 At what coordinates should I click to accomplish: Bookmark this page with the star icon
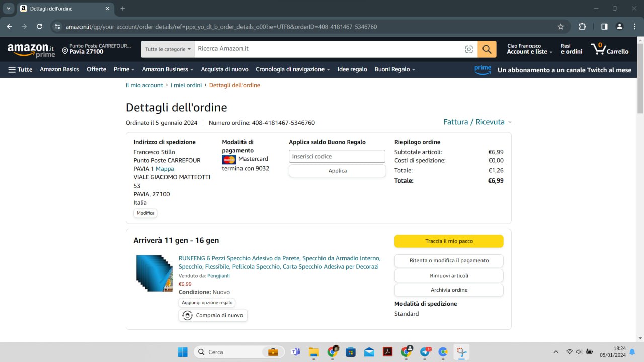(561, 27)
